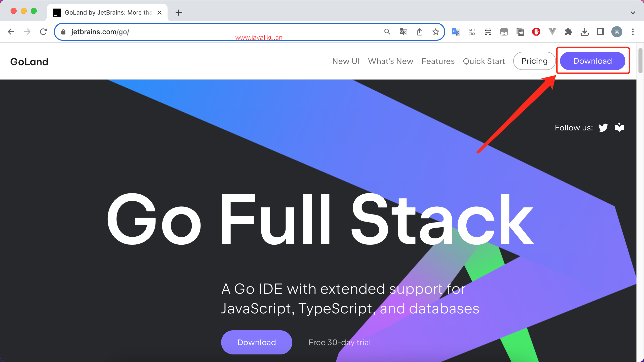Screen dimensions: 644x362
Task: Open the New UI menu item
Action: (x=346, y=61)
